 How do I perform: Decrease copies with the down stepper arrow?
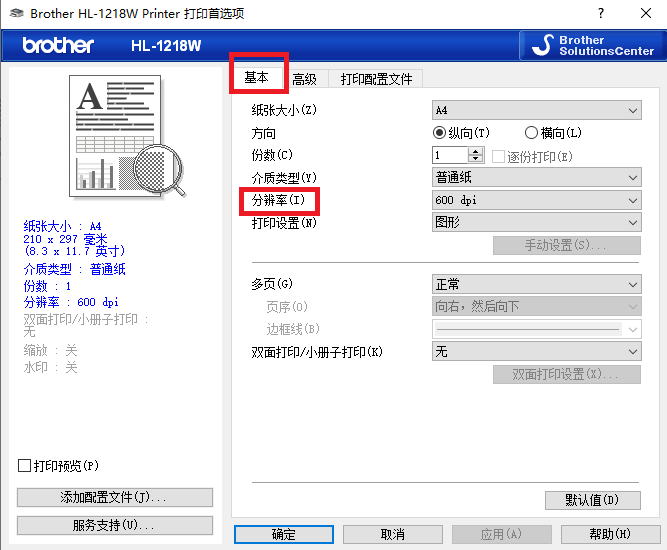click(x=476, y=159)
